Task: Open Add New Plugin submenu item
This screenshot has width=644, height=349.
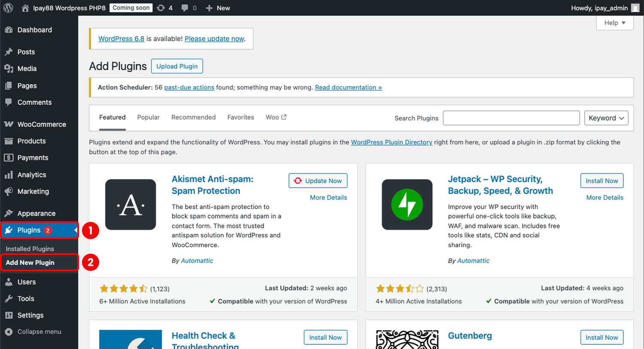Action: (x=30, y=263)
